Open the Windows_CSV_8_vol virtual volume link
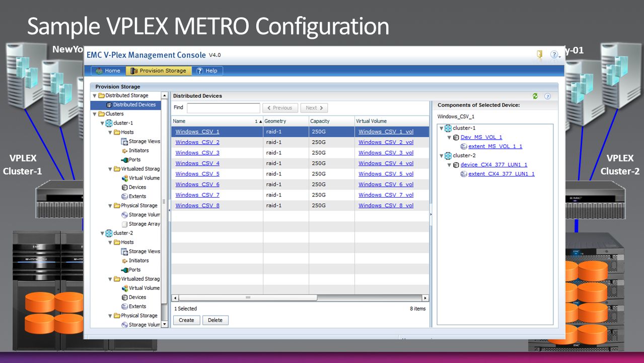Screen dimensions: 644x363 386,206
